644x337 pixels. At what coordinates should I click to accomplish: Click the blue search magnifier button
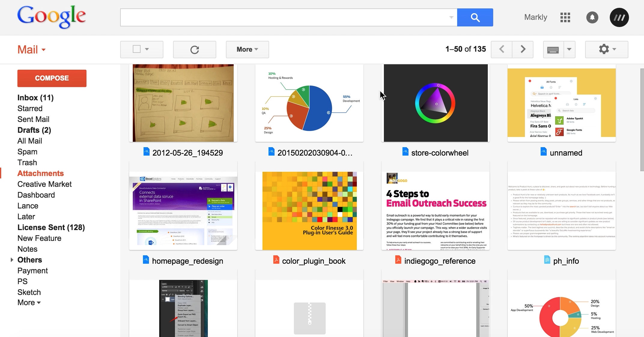(x=475, y=17)
